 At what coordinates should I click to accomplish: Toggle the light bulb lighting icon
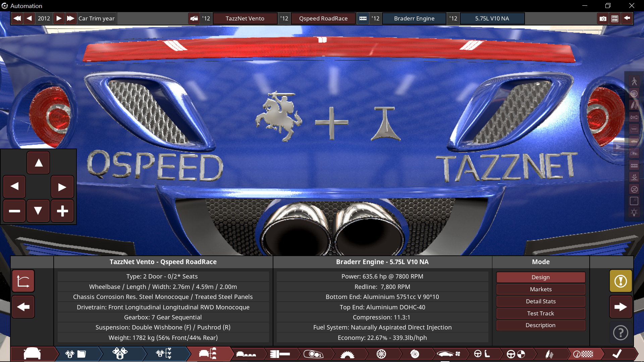click(x=634, y=213)
